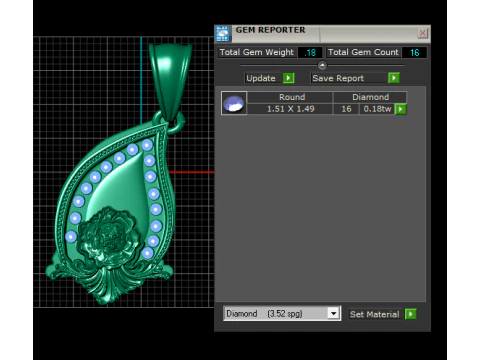Click the Update button label
Screen dimensions: 480x360
[x=261, y=78]
